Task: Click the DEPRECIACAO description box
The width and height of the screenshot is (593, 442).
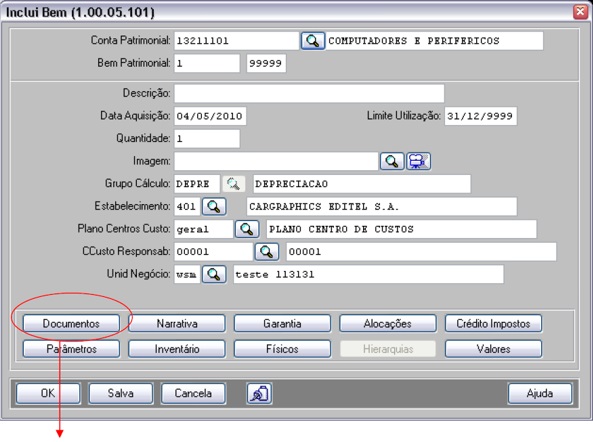Action: point(362,184)
